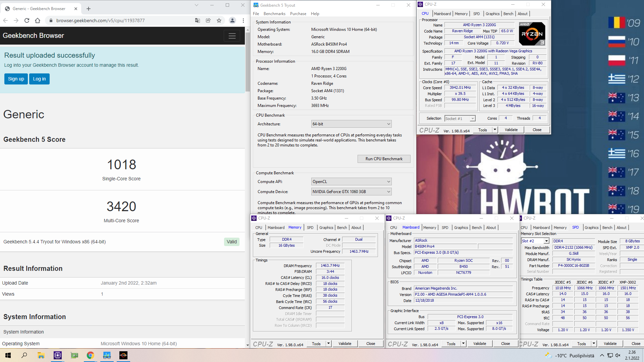Open File Explorer from taskbar
The height and width of the screenshot is (362, 644).
tap(41, 355)
